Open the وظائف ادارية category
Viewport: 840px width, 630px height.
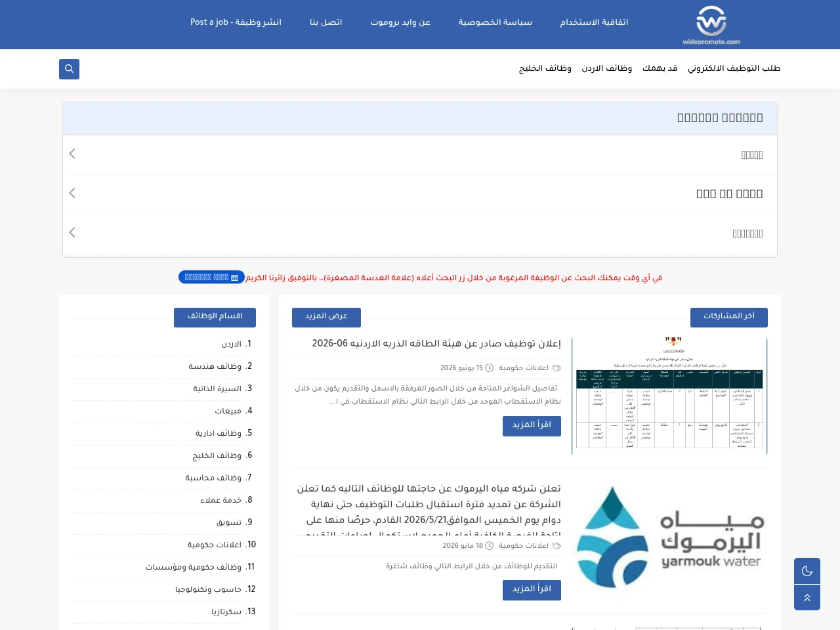(219, 434)
